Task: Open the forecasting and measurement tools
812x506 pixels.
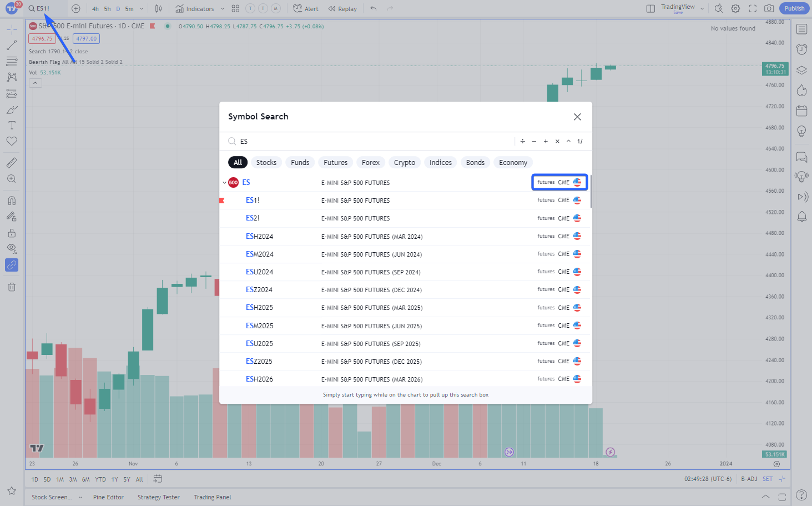Action: [x=12, y=93]
